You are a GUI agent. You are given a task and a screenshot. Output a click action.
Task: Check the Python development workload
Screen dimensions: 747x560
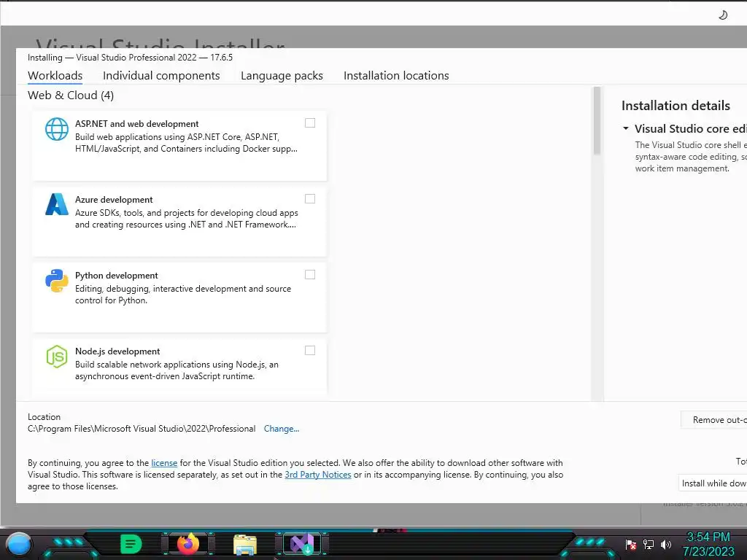310,275
